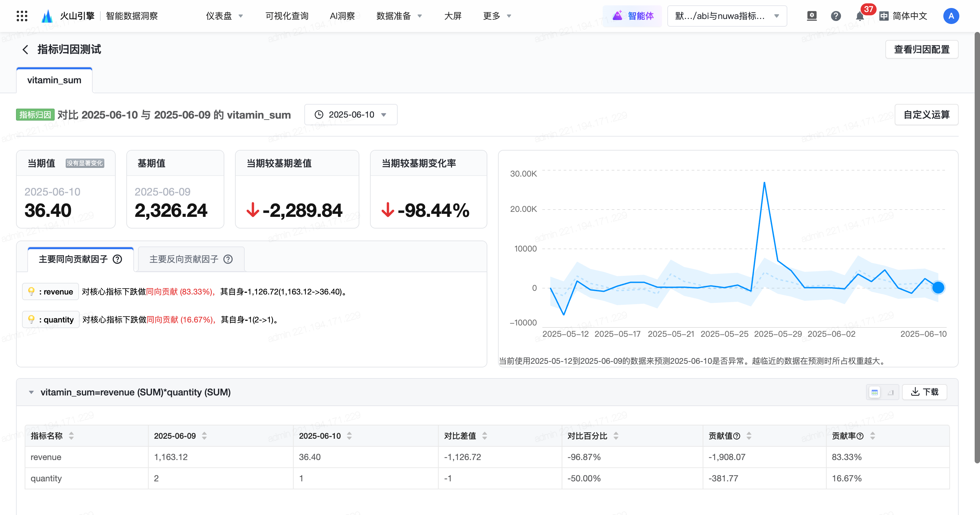The width and height of the screenshot is (980, 515).
Task: Open the 可视化查询 menu item
Action: pos(286,16)
